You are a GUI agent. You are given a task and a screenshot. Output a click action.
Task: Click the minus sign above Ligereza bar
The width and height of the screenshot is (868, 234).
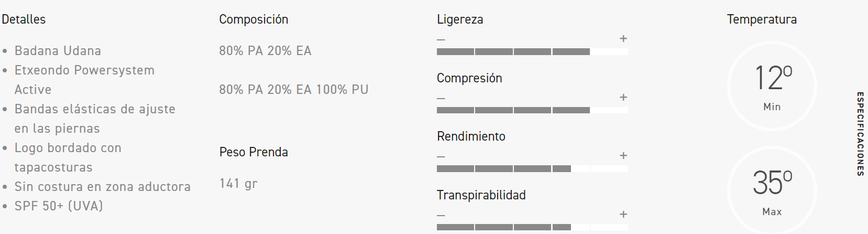pos(441,39)
